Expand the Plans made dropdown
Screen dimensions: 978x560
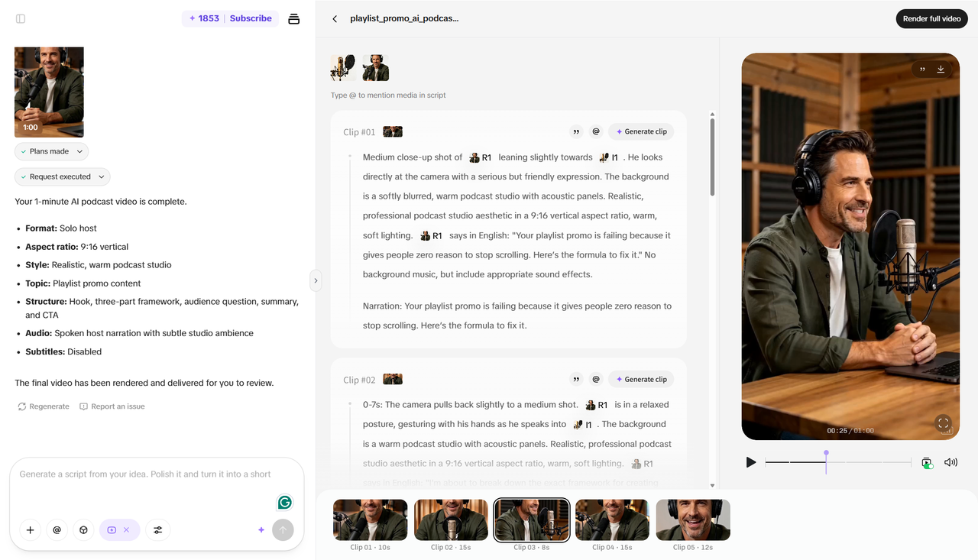coord(51,151)
